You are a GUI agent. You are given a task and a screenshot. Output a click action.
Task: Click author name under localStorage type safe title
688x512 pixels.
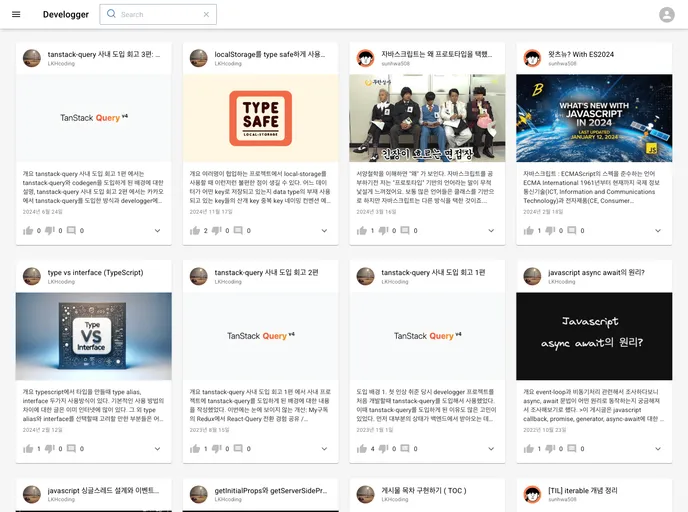[x=228, y=64]
